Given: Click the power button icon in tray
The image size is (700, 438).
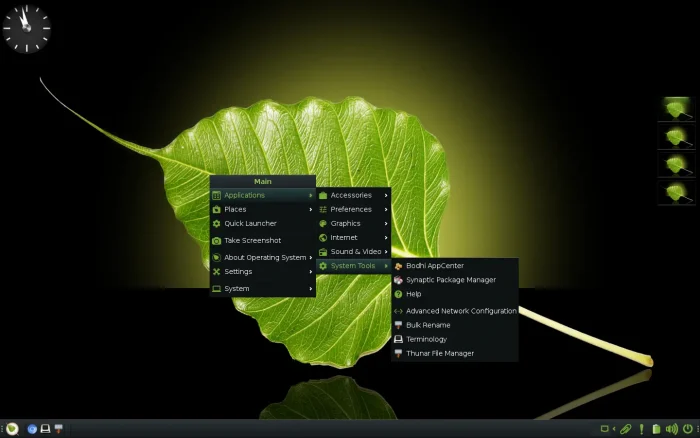Looking at the screenshot, I should [688, 429].
